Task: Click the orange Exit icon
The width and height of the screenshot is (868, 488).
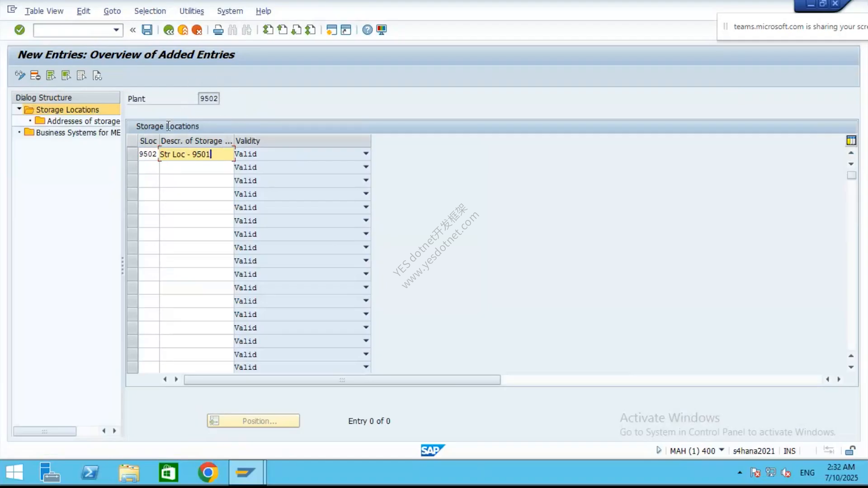Action: [183, 30]
